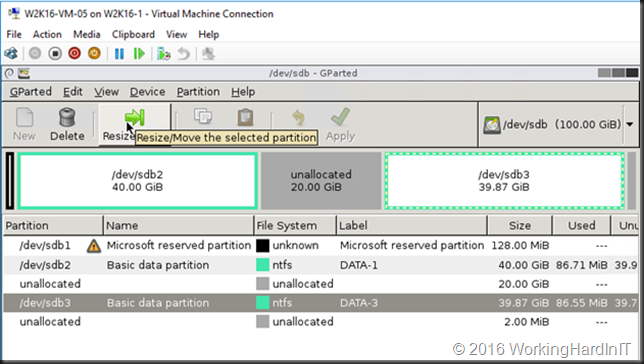Viewport: 644px width, 364px height.
Task: Click the ntfs color swatch for DATA-1
Action: point(262,265)
